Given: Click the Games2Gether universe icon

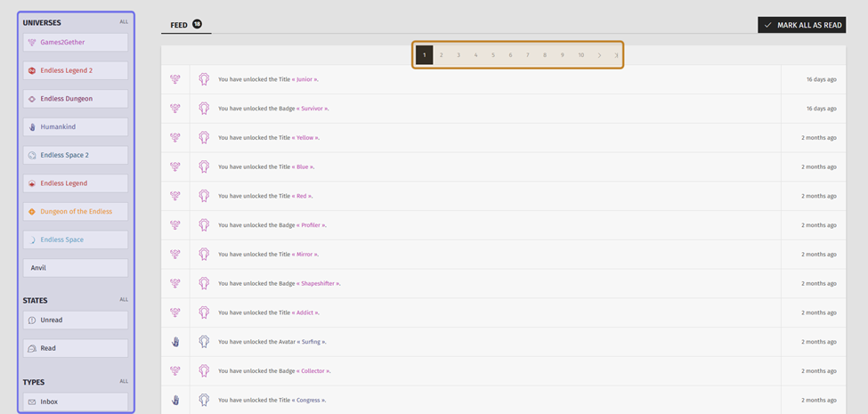Looking at the screenshot, I should pyautogui.click(x=32, y=43).
